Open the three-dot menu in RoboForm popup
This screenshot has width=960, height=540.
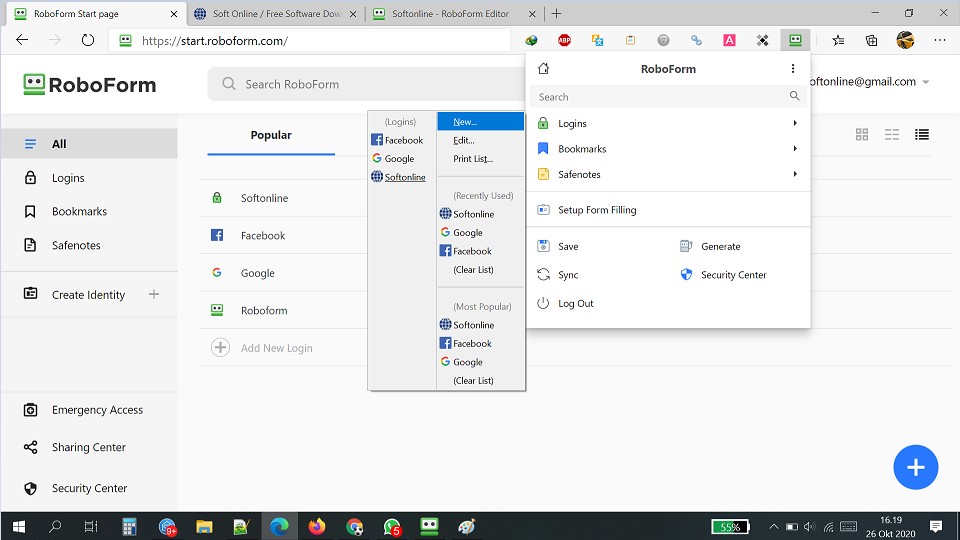click(x=793, y=69)
